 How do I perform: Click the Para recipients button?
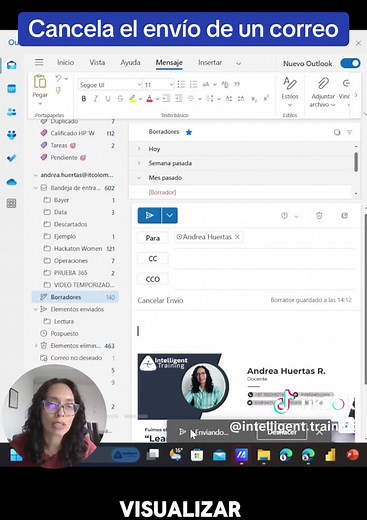(153, 238)
